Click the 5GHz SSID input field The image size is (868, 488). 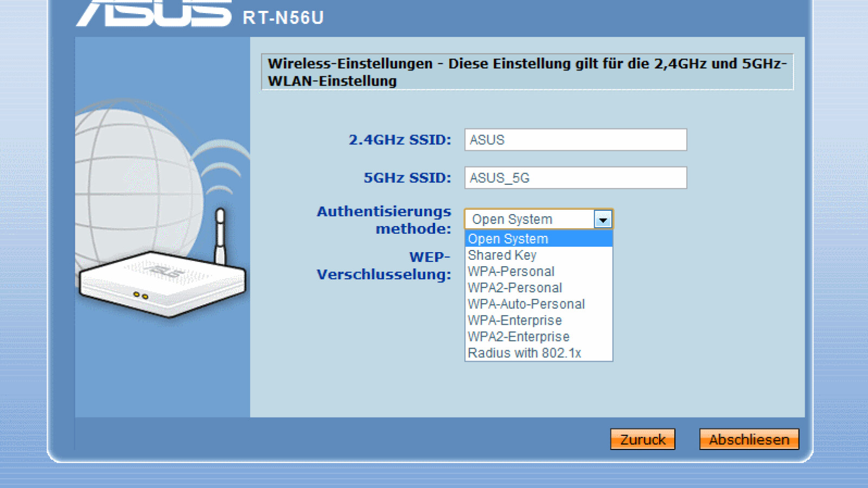[575, 177]
